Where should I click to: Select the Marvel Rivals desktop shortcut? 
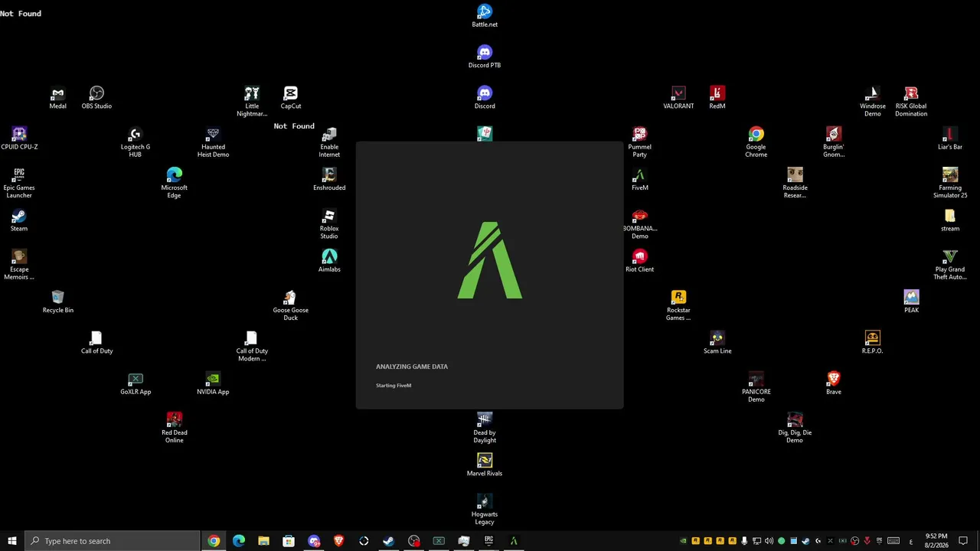(485, 465)
